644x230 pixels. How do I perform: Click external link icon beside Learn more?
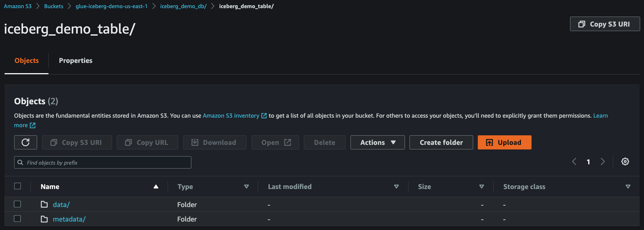click(33, 125)
